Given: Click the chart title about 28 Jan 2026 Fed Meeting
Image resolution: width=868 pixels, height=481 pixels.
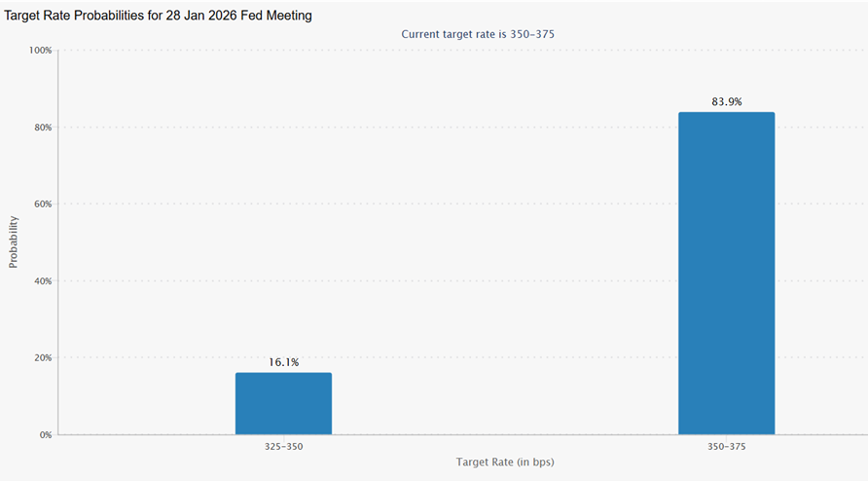Looking at the screenshot, I should click(158, 17).
